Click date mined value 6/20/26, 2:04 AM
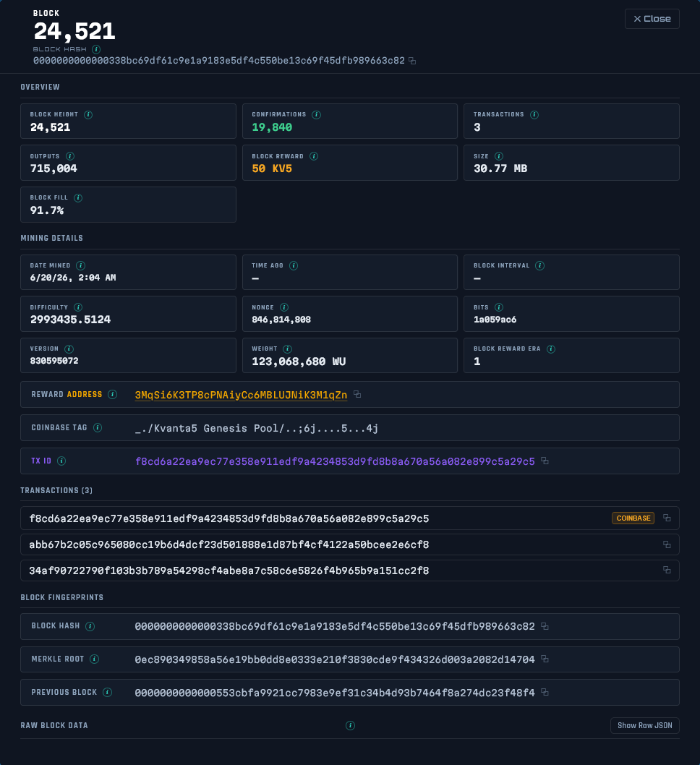Viewport: 700px width, 765px height. [73, 278]
